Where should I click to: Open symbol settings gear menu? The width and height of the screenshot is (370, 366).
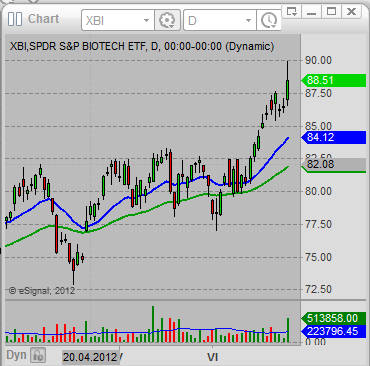[x=167, y=20]
